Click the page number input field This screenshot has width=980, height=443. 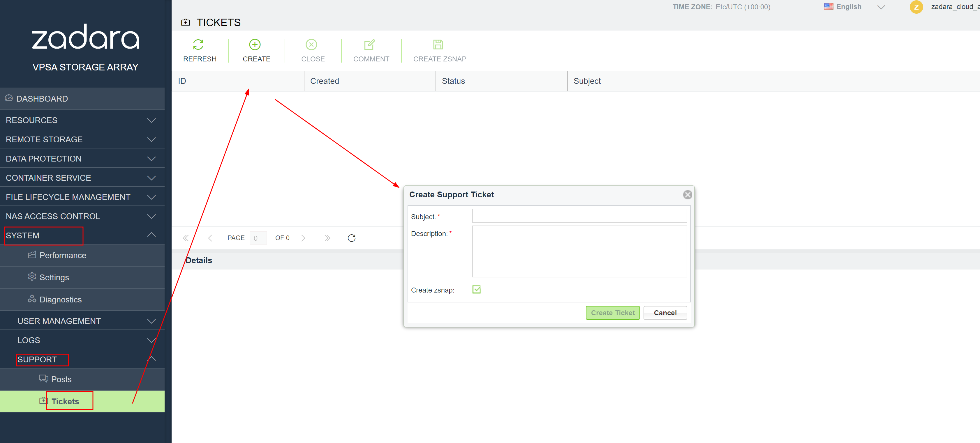(258, 238)
